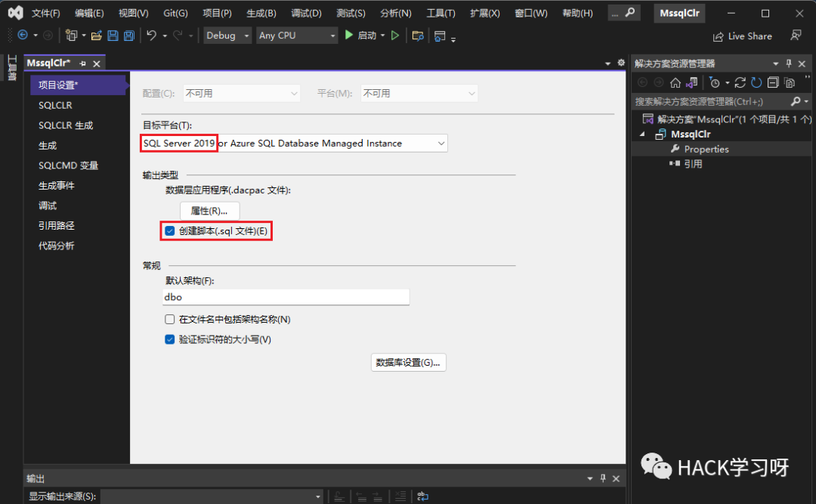816x504 pixels.
Task: Open the search box in title bar
Action: click(x=623, y=13)
